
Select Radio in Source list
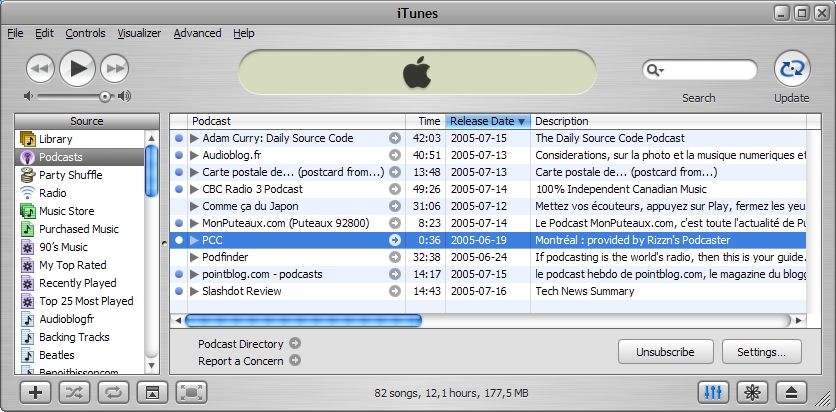(x=80, y=193)
